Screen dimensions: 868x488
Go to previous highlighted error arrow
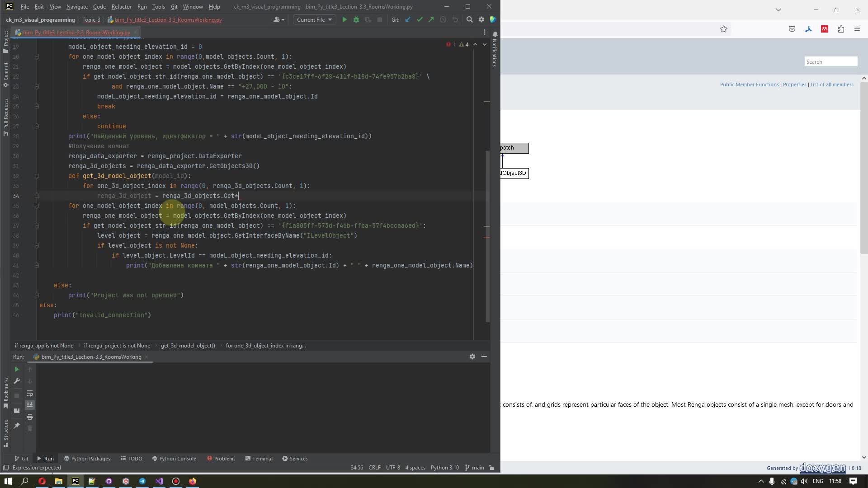coord(475,44)
